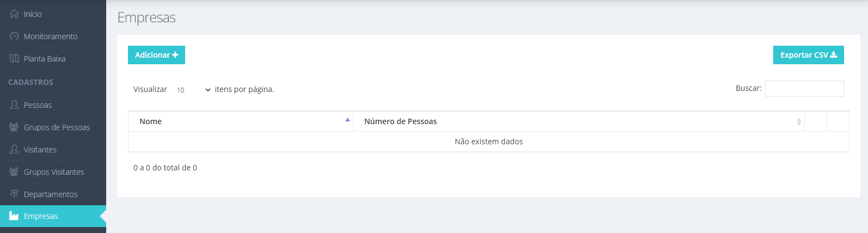Screen dimensions: 868x233
Task: Click the Exportar CSV button
Action: click(x=809, y=55)
